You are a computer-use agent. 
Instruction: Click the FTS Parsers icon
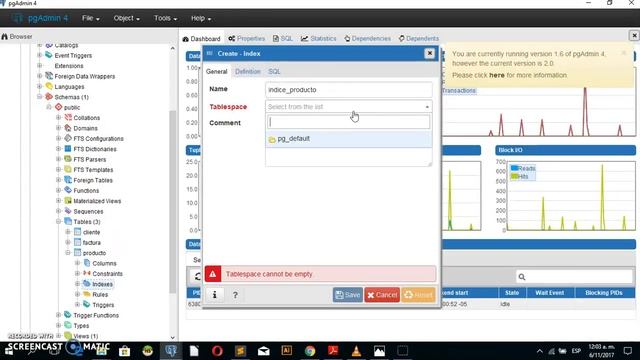68,159
